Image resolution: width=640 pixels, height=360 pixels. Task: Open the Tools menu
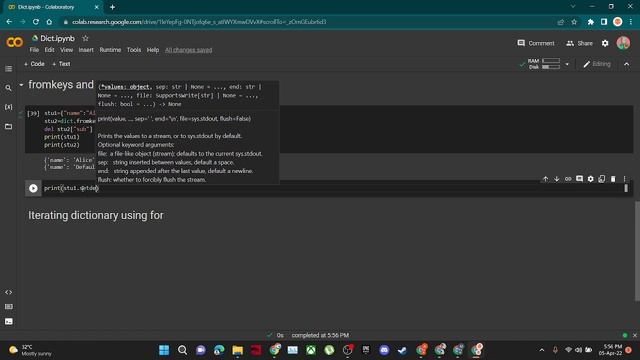[134, 50]
